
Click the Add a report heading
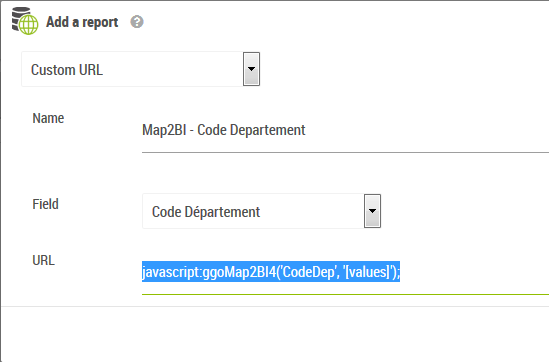pyautogui.click(x=82, y=22)
